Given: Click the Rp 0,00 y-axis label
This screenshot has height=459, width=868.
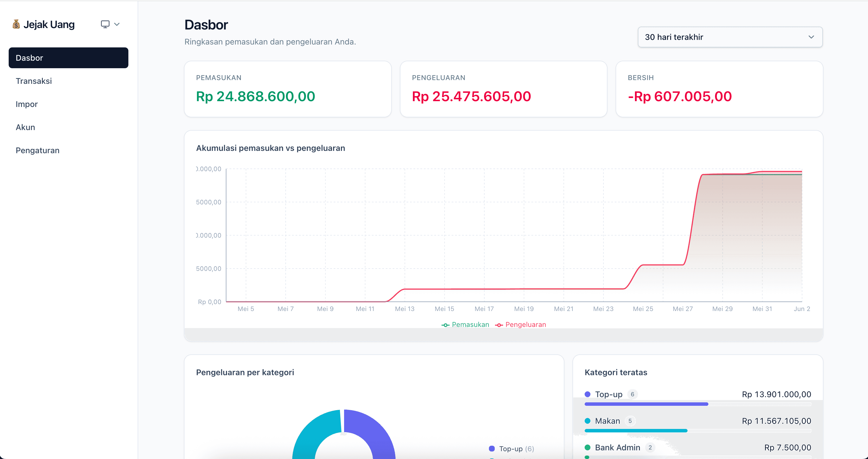Looking at the screenshot, I should [210, 302].
